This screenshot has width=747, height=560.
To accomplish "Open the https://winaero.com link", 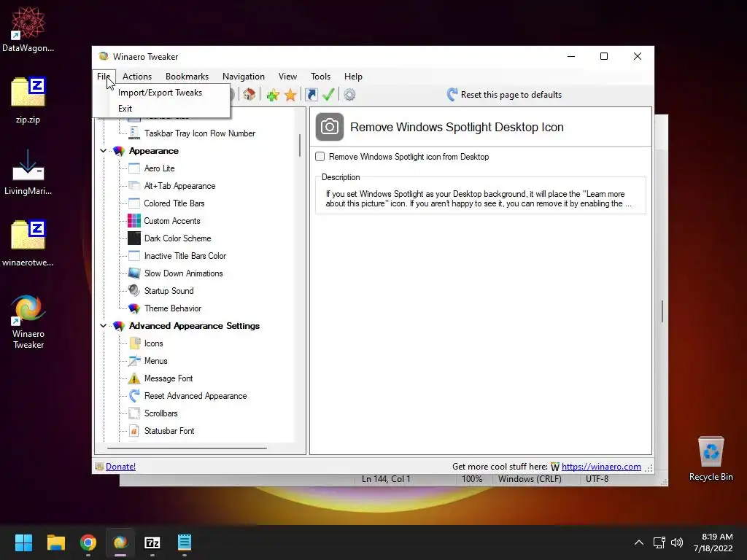I will 601,467.
